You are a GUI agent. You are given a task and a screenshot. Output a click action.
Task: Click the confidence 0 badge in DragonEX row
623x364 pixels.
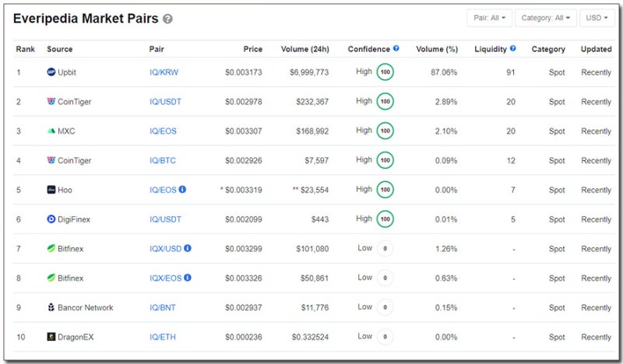coord(385,337)
